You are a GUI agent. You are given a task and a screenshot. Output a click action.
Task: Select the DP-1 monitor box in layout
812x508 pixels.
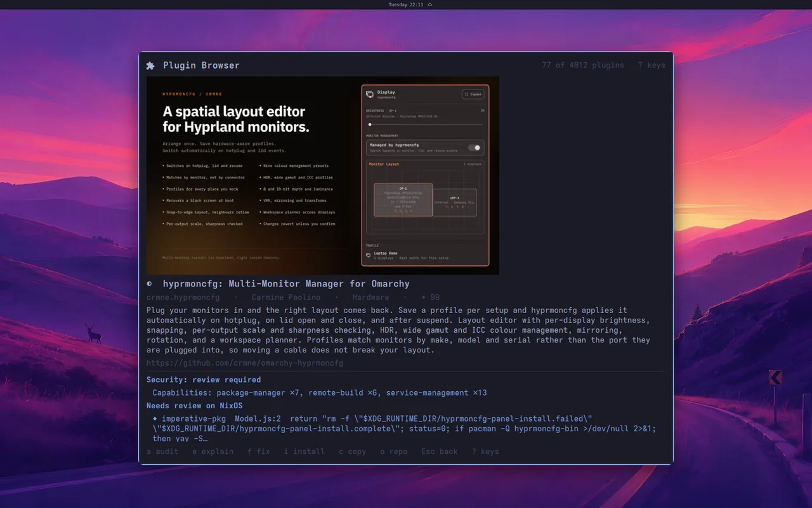(403, 199)
